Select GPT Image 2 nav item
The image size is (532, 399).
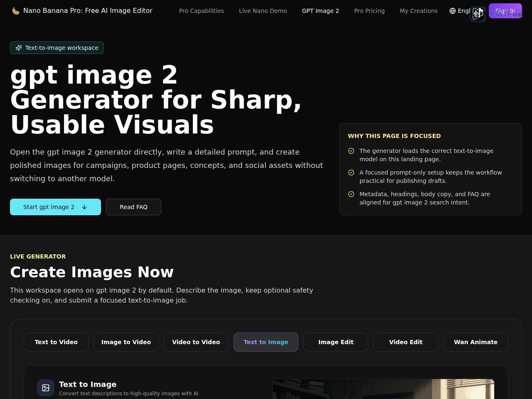(320, 11)
